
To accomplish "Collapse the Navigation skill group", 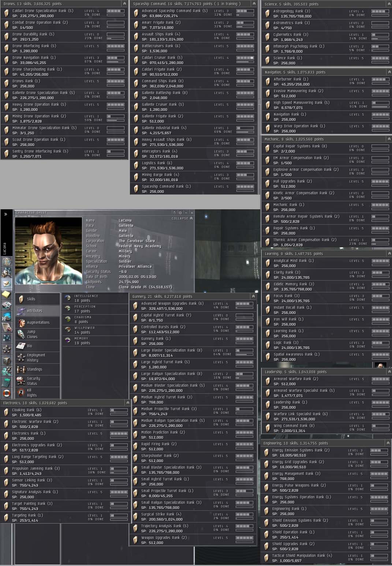I will click(389, 72).
